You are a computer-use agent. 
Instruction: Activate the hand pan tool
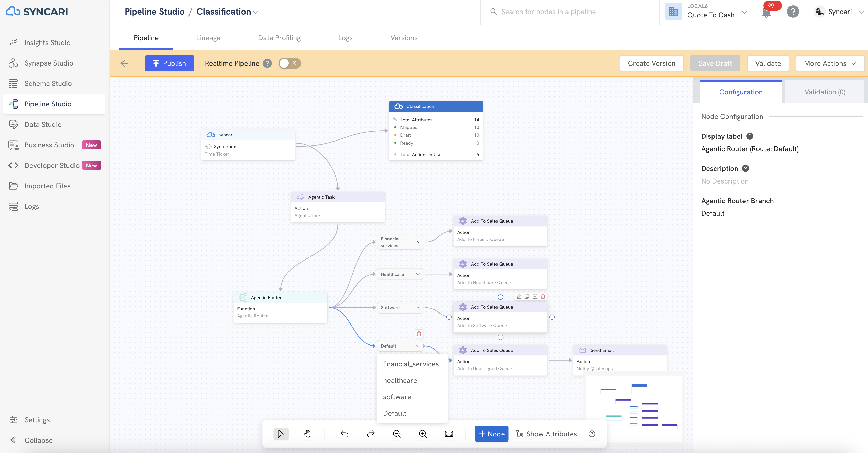[307, 434]
